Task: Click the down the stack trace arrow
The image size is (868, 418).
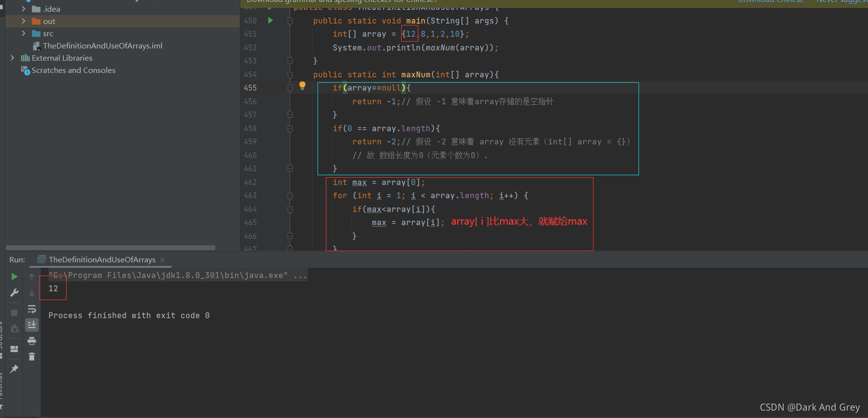Action: [x=32, y=293]
